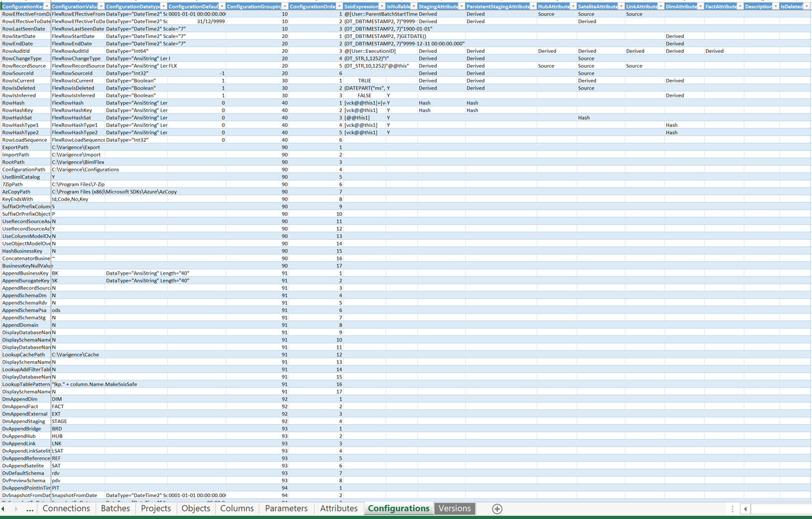Switch to the Projects sheet tab
812x519 pixels.
coord(156,509)
